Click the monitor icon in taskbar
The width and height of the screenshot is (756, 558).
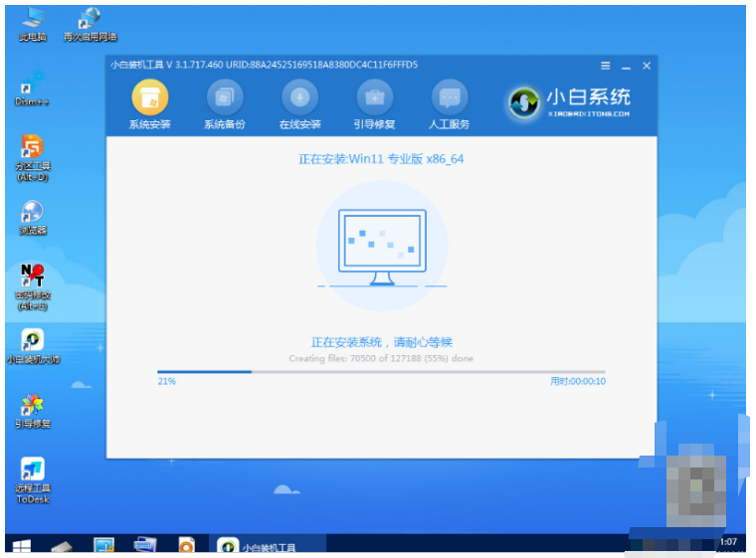103,545
